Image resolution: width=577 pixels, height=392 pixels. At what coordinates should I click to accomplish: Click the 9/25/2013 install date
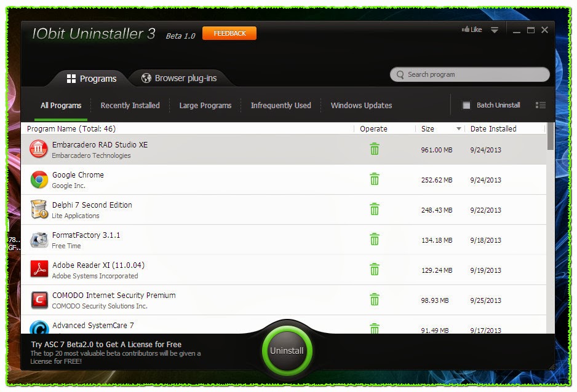coord(486,300)
